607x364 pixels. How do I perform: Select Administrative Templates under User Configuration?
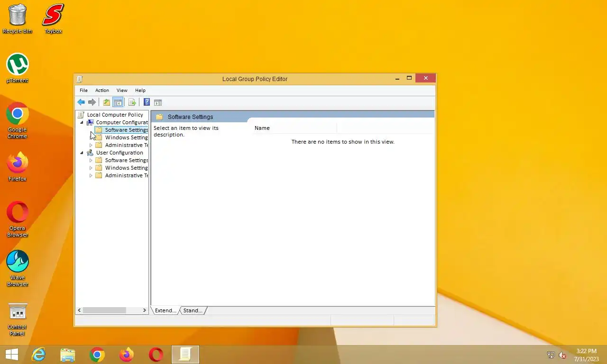[126, 175]
